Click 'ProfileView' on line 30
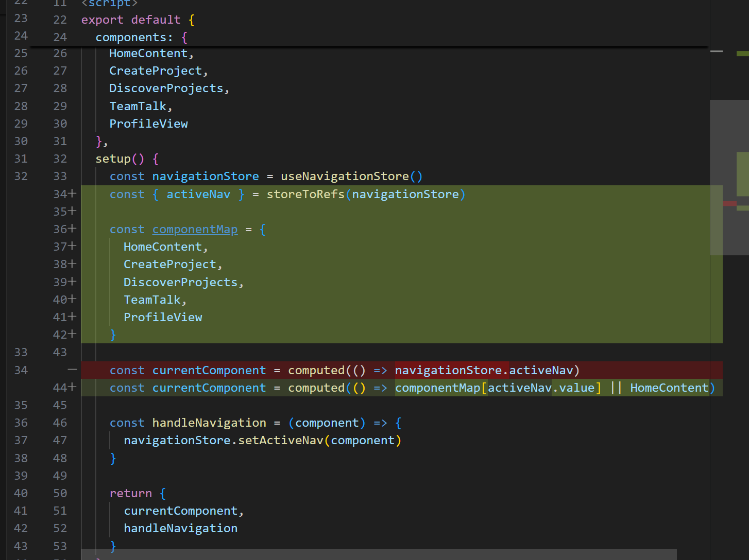Viewport: 749px width, 560px height. tap(148, 124)
